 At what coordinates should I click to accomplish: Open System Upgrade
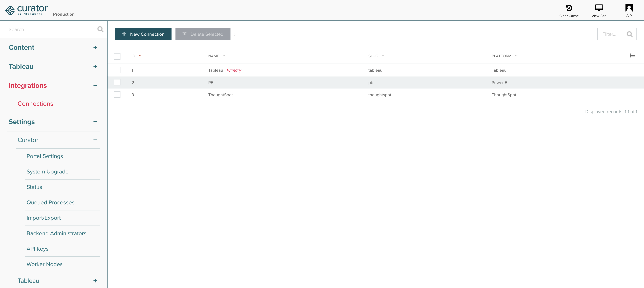[47, 172]
